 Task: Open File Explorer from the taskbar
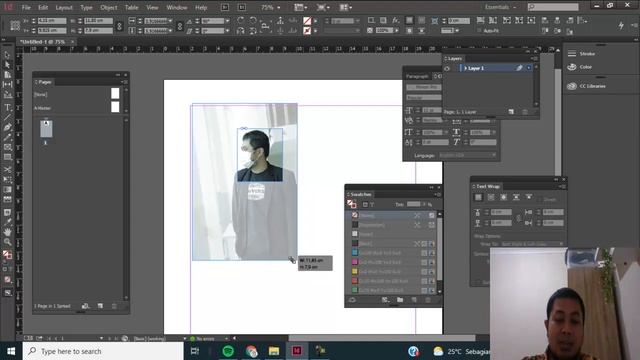[x=274, y=351]
